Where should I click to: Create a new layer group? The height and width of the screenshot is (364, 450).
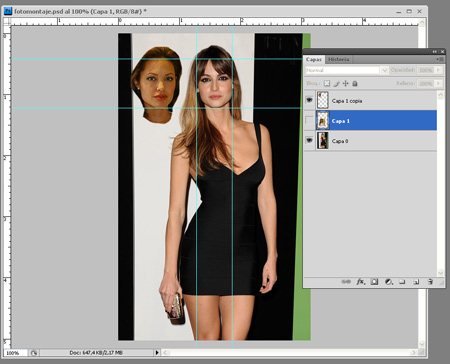click(402, 282)
